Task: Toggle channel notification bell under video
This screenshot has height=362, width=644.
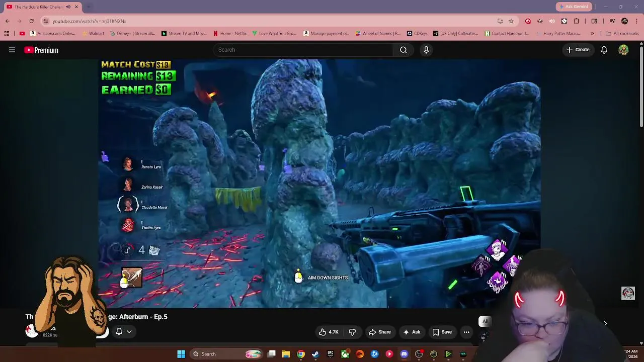Action: pyautogui.click(x=119, y=331)
